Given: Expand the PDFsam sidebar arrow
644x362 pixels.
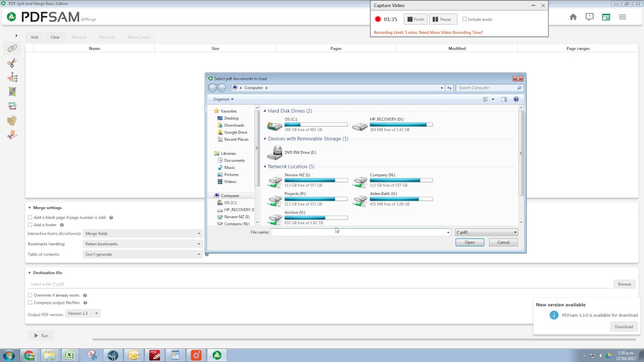Looking at the screenshot, I should 16,36.
